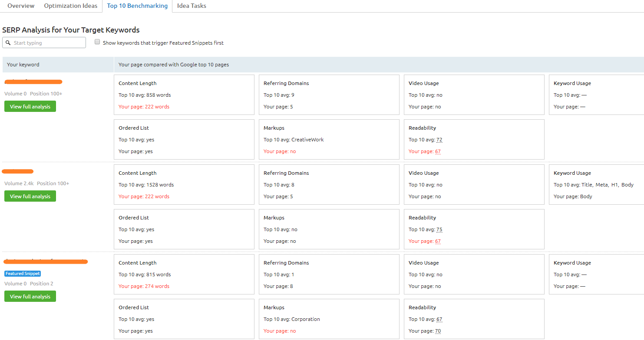Screen dimensions: 644x340
Task: Focus the Start typing keyword search field
Action: coord(48,43)
